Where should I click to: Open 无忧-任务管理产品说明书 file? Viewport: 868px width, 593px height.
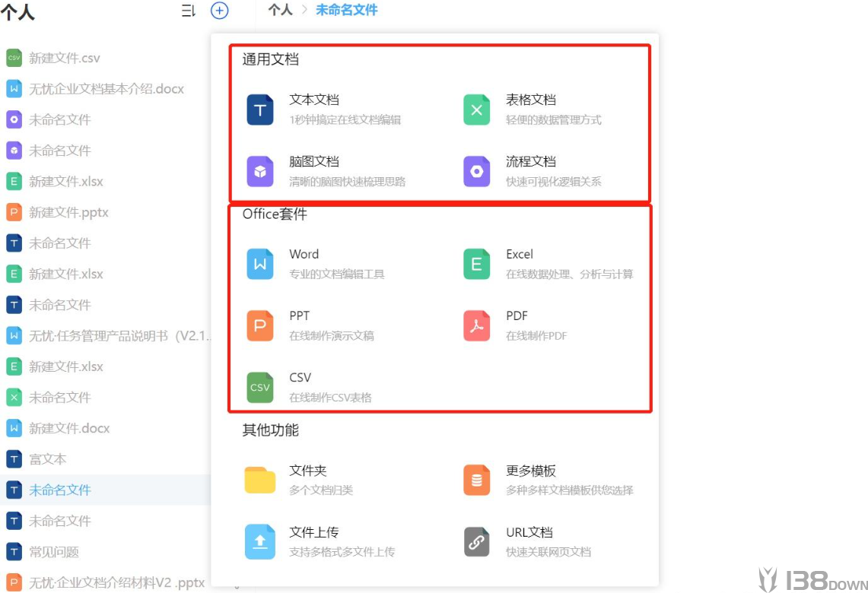(x=119, y=336)
